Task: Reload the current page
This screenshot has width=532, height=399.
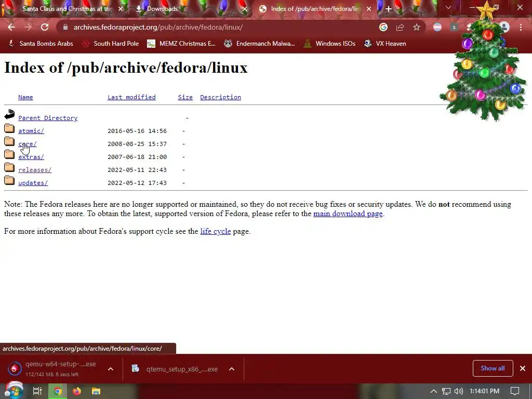Action: click(x=45, y=27)
